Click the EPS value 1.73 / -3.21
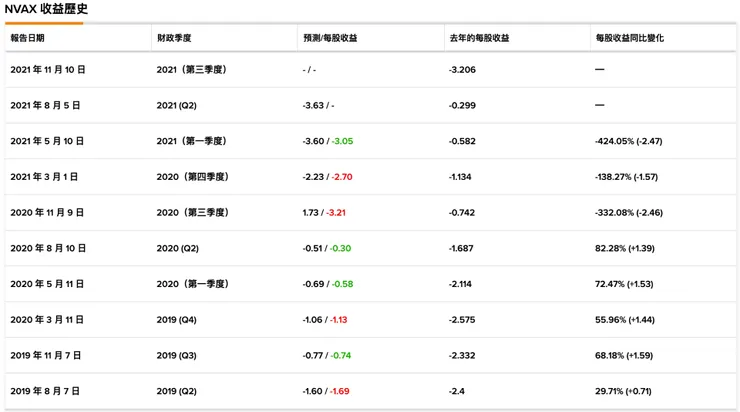Viewport: 740px width, 412px height. pyautogui.click(x=324, y=213)
